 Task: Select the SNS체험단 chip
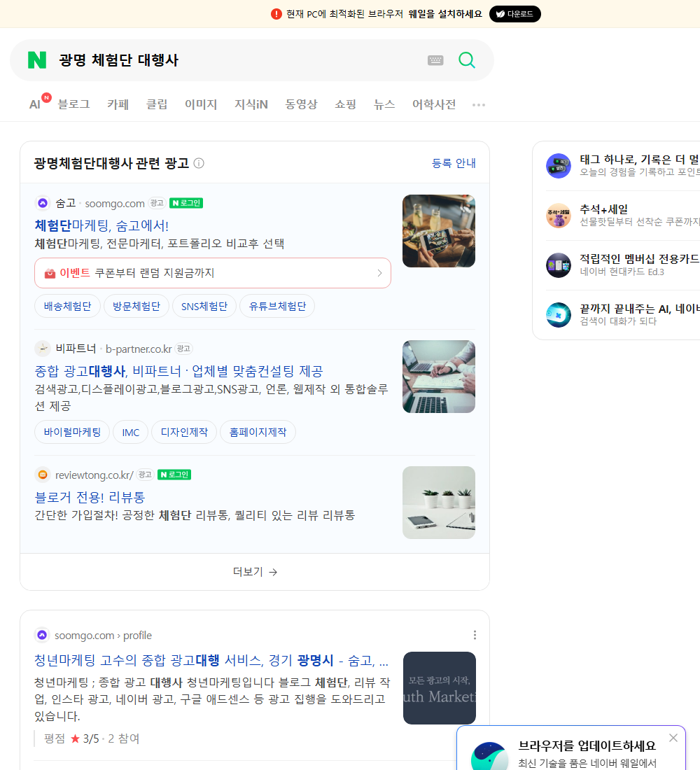pos(204,307)
